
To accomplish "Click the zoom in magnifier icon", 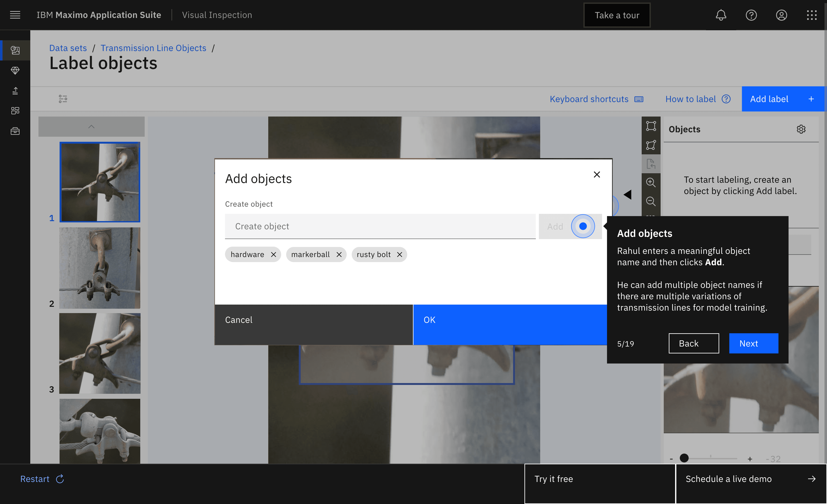I will click(x=651, y=182).
